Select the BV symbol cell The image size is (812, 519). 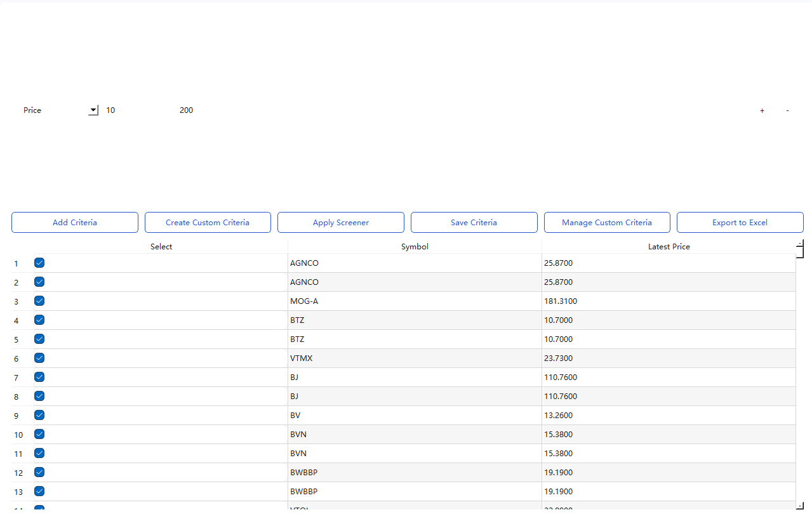[415, 416]
